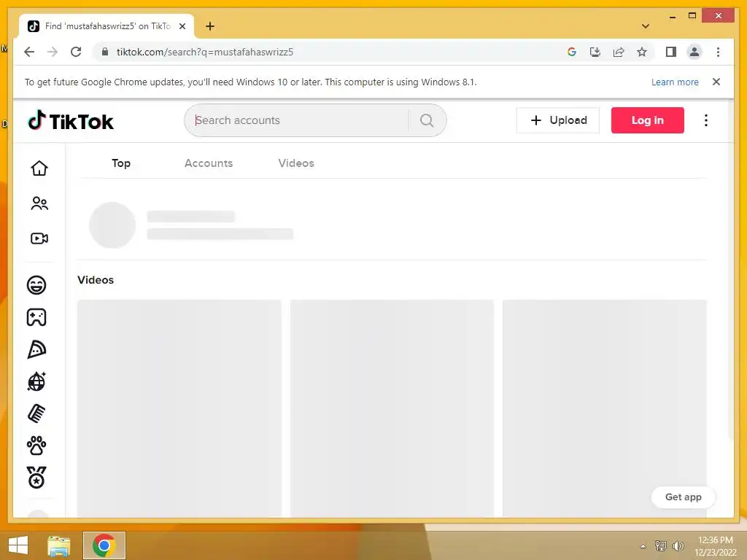Click the magnifying glass search icon
Screen dimensions: 747x560
pyautogui.click(x=427, y=120)
